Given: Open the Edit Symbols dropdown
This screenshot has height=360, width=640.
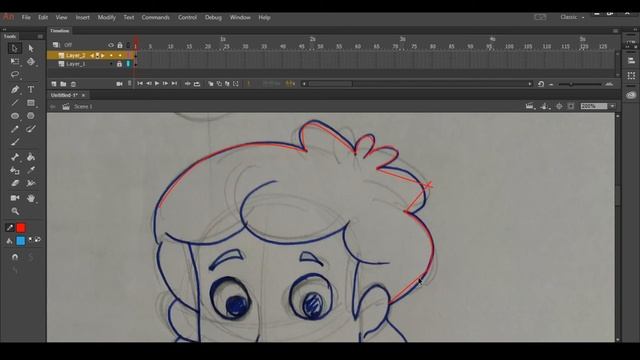Looking at the screenshot, I should coord(544,107).
